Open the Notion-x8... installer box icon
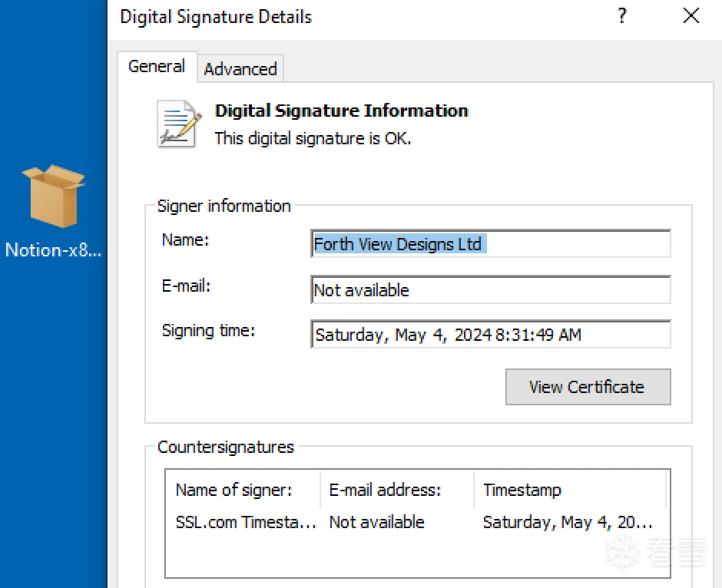722x588 pixels. click(54, 196)
